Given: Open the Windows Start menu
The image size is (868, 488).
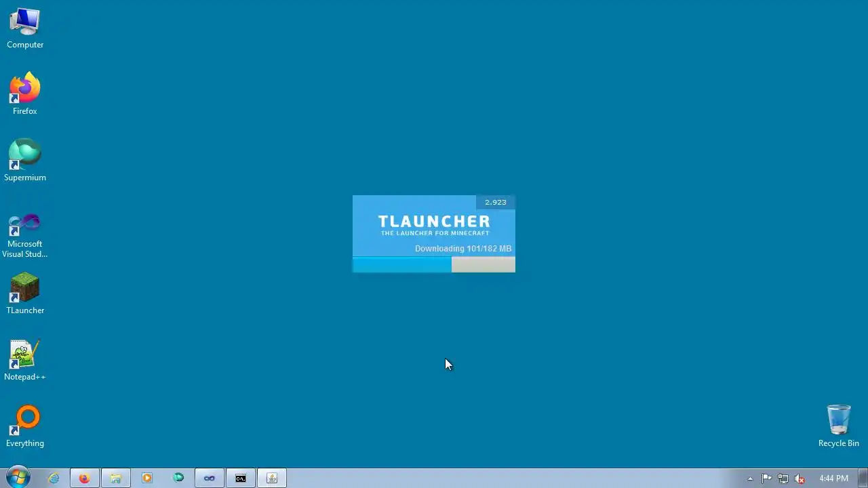Looking at the screenshot, I should (x=18, y=478).
